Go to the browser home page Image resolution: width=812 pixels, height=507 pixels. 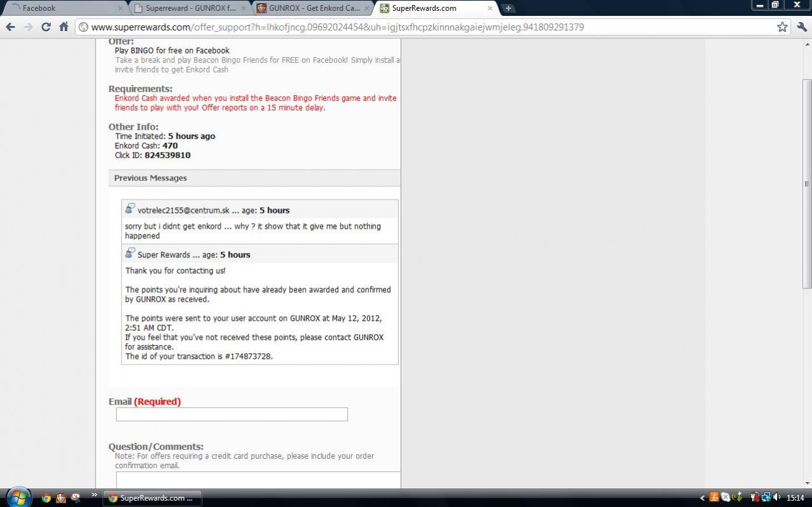click(x=64, y=27)
